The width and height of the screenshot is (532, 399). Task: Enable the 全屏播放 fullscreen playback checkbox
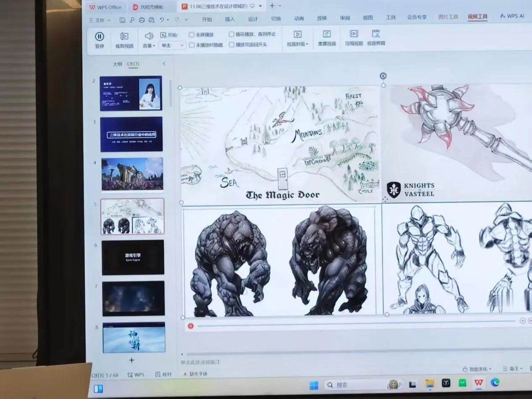[191, 35]
